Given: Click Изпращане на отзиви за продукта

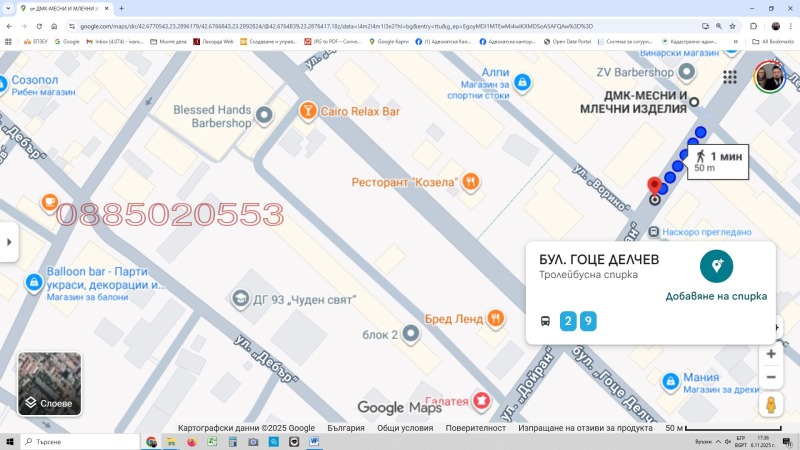Looking at the screenshot, I should 585,428.
